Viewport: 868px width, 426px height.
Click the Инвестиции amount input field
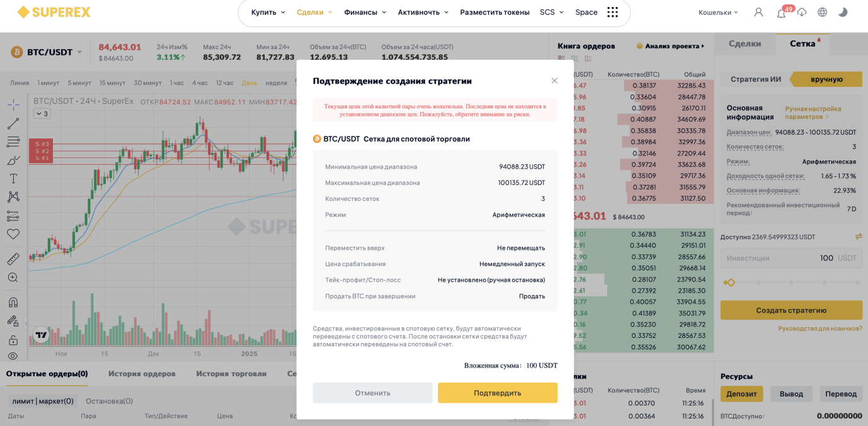[x=791, y=258]
